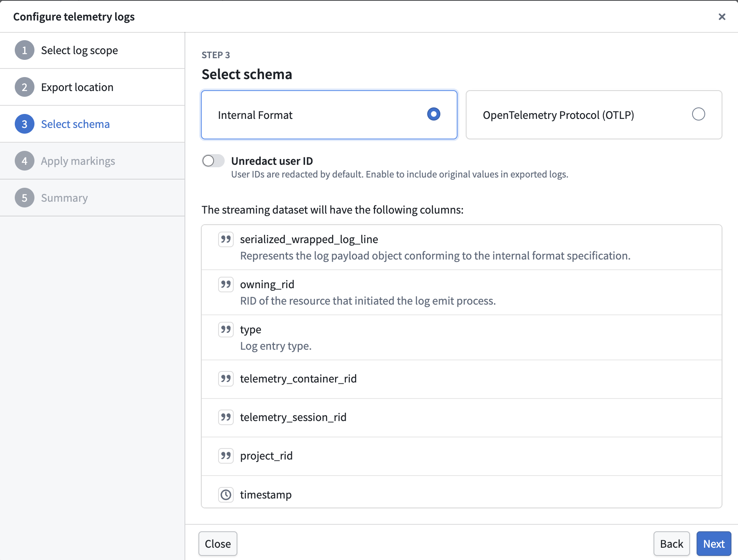Click the OpenTelemetry Protocol (OTLP) label
Viewport: 738px width, 560px height.
(x=558, y=115)
